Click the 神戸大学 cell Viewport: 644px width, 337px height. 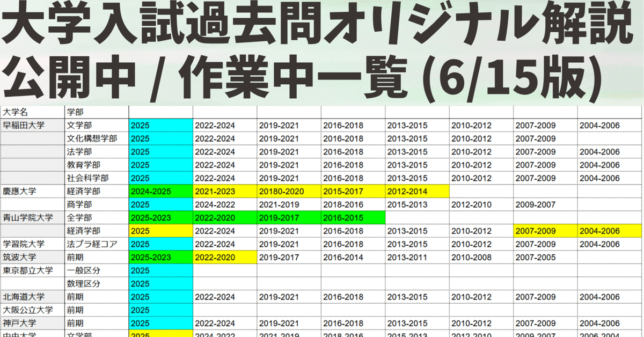click(32, 323)
